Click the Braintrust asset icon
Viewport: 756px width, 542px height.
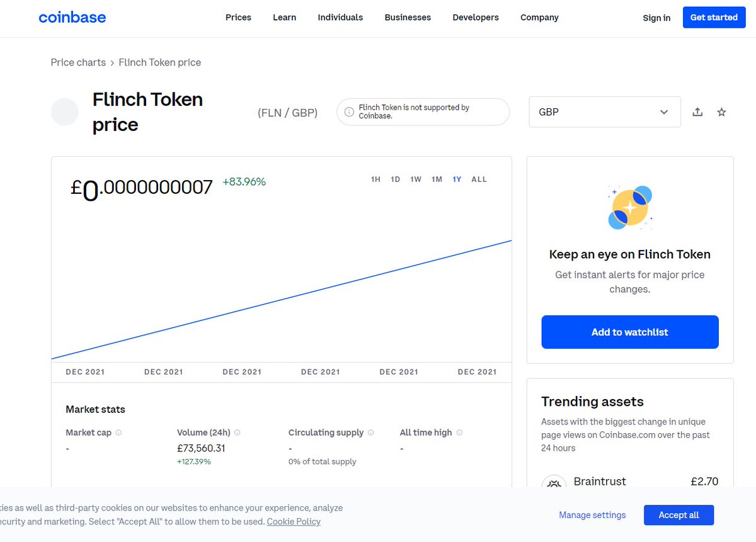point(554,482)
